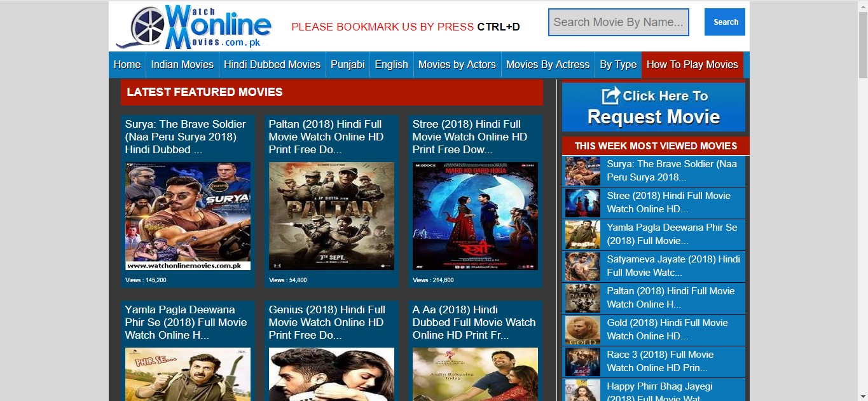Open the A Aa (2018) movie poster
This screenshot has height=401, width=868.
click(x=475, y=374)
